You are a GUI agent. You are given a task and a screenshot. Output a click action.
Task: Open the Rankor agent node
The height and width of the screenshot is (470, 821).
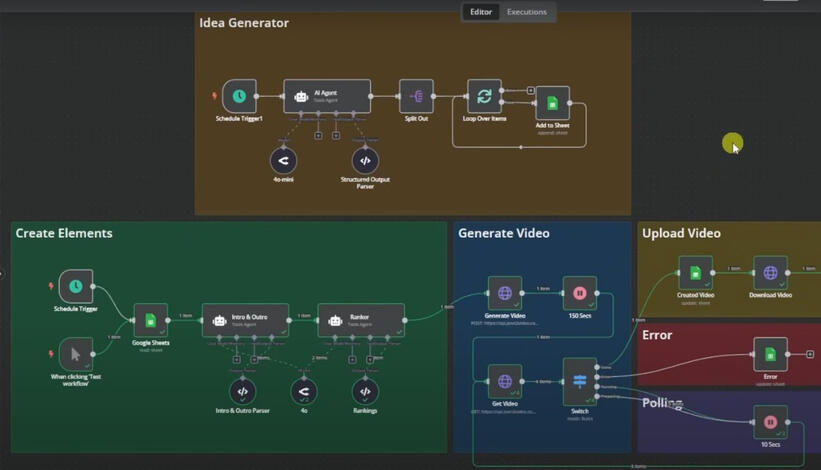361,320
